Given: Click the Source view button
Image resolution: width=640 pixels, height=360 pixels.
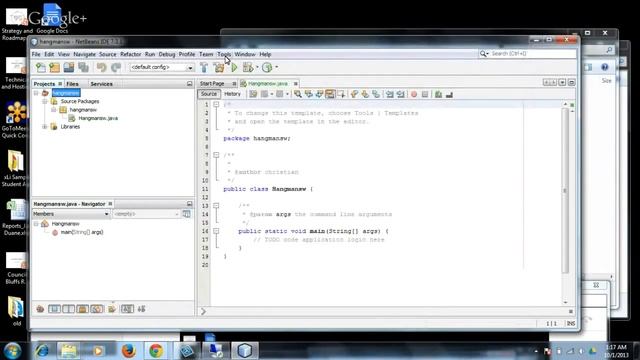Looking at the screenshot, I should pos(209,94).
